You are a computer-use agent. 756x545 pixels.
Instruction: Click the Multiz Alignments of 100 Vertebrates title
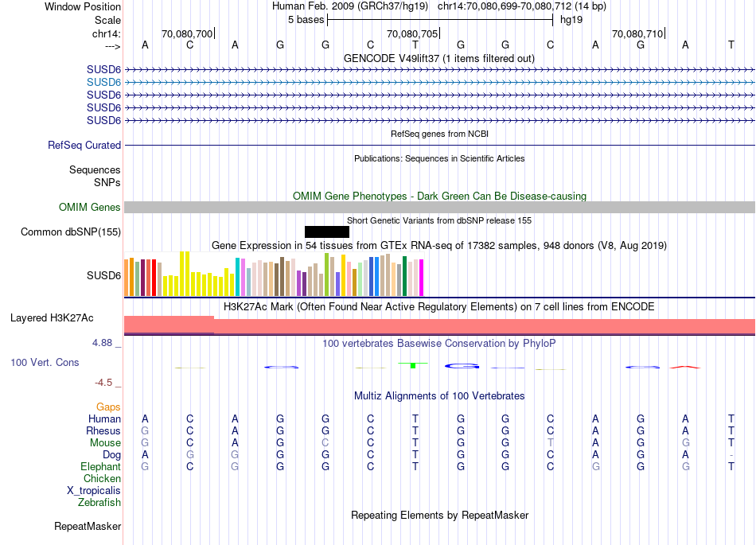click(439, 395)
